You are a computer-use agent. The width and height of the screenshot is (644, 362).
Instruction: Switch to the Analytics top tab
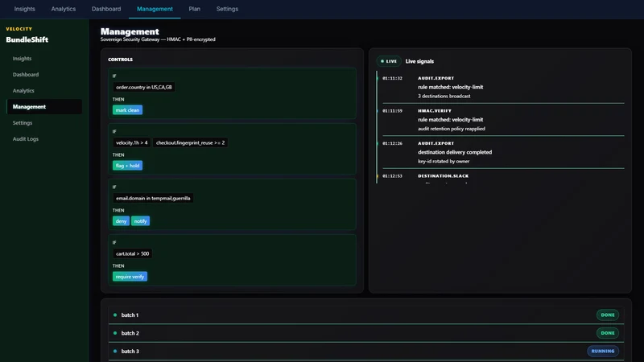click(x=64, y=9)
